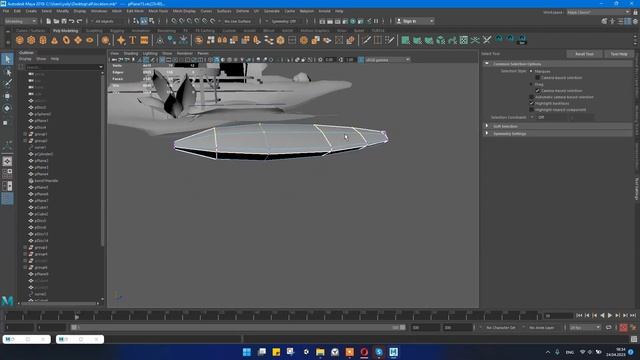Expand the group1 node in the Outliner
640x360 pixels.
pyautogui.click(x=25, y=134)
